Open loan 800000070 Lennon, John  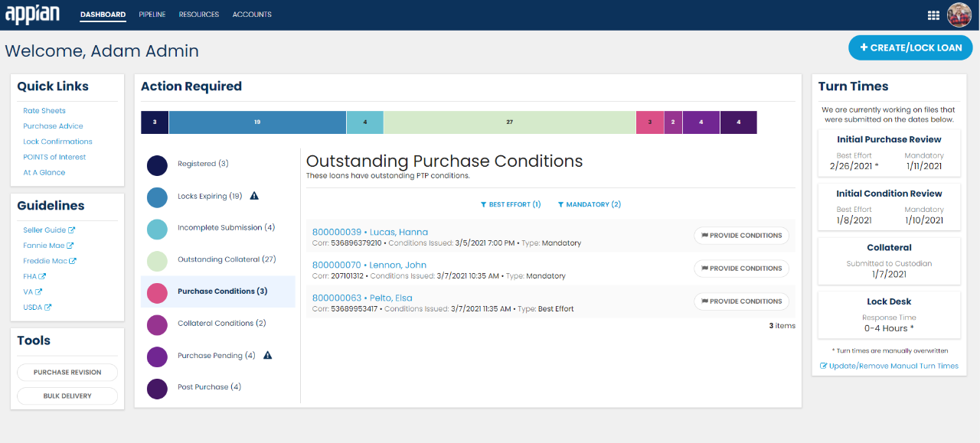[x=369, y=265]
